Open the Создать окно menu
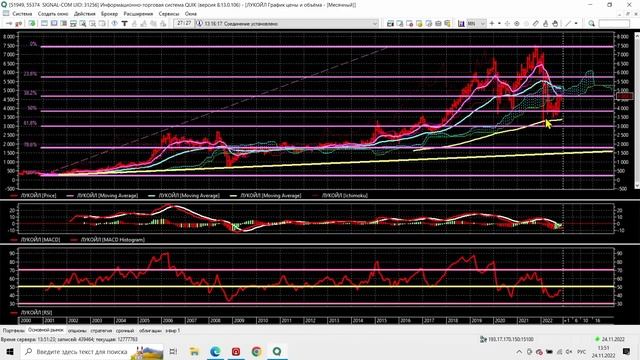 (x=53, y=13)
